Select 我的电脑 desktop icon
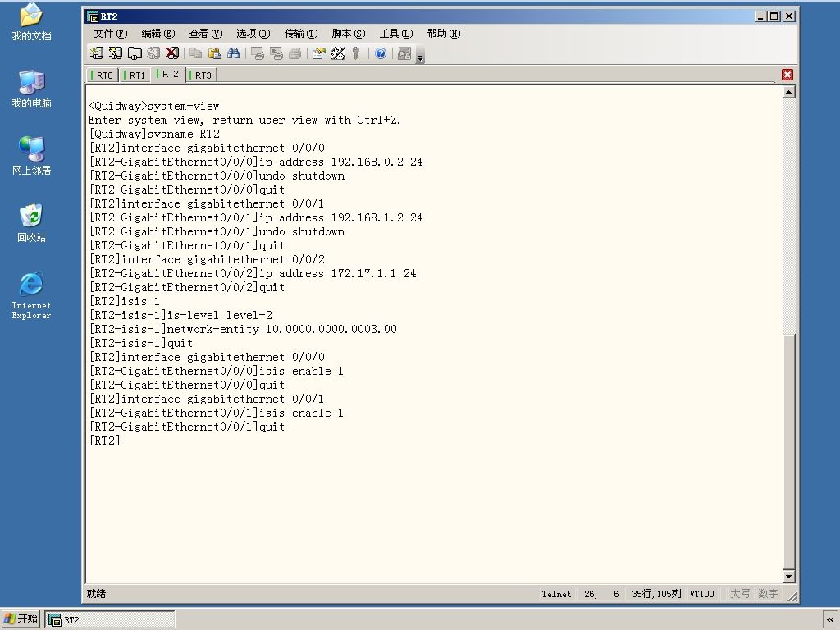The width and height of the screenshot is (840, 630). [32, 89]
